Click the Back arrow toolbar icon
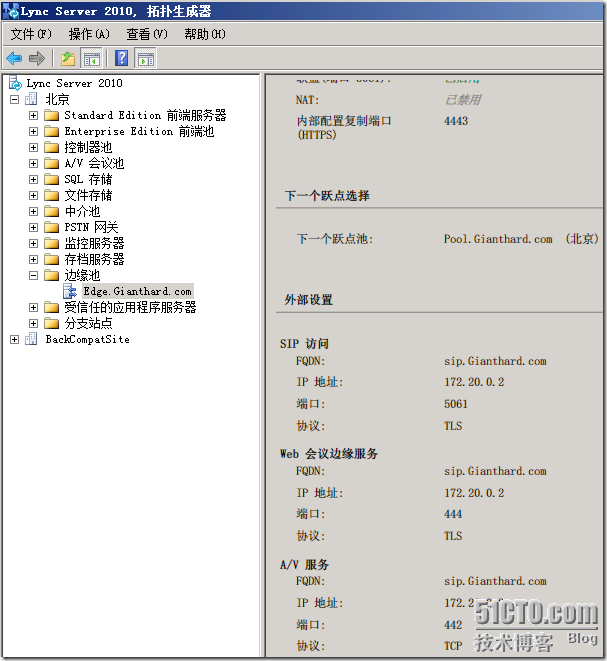607x661 pixels. (x=14, y=58)
